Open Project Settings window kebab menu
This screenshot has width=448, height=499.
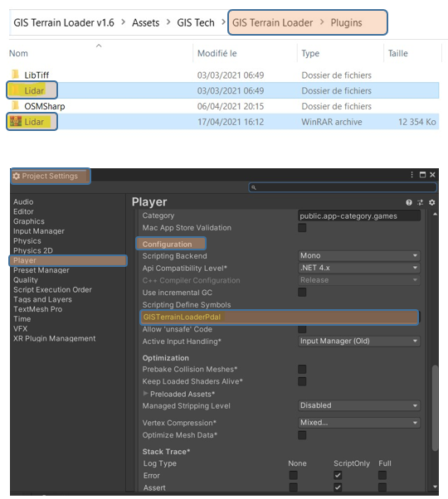coord(411,175)
